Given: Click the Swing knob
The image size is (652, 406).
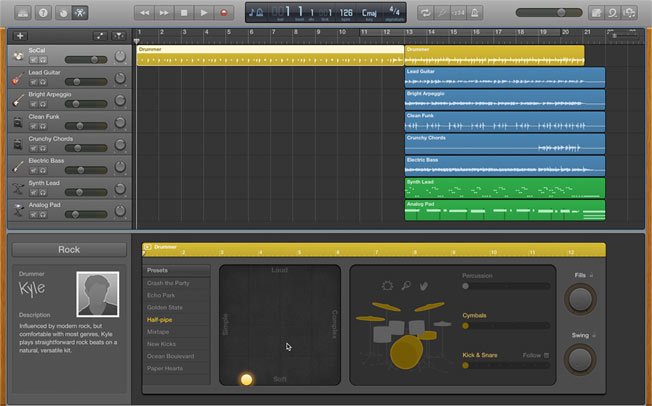Looking at the screenshot, I should pos(580,359).
